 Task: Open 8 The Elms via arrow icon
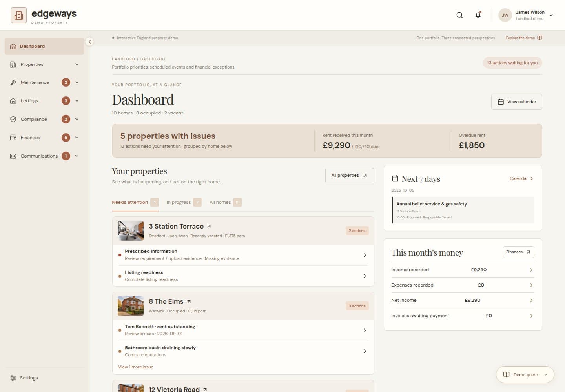(189, 301)
